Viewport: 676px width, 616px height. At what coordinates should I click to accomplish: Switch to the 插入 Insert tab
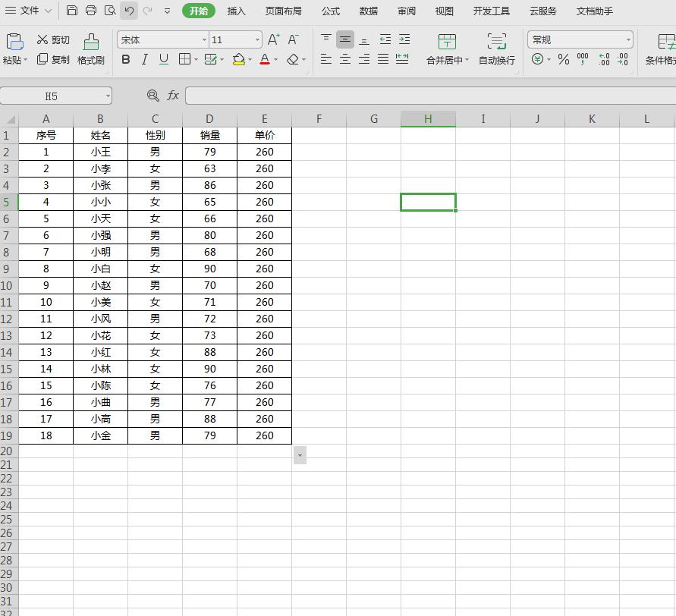tap(236, 11)
